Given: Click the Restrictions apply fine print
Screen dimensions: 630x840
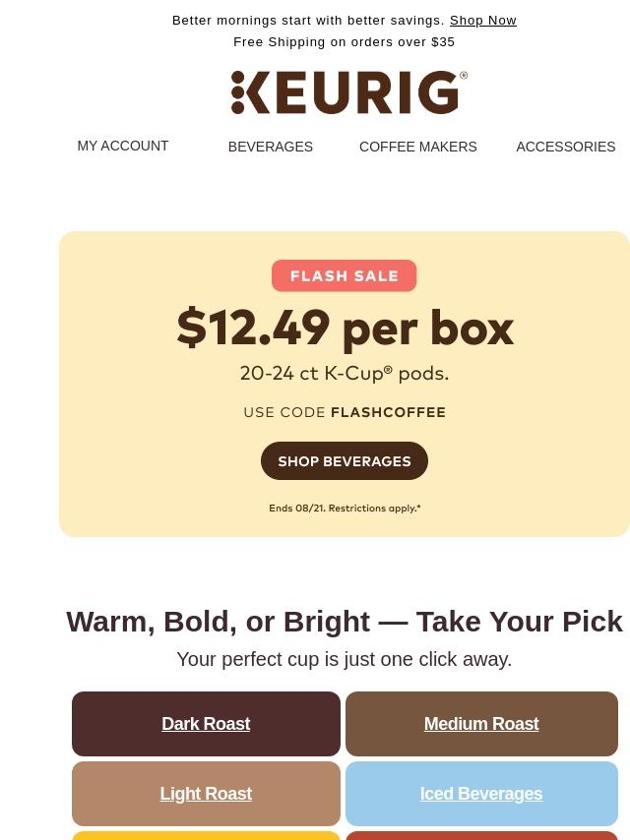Looking at the screenshot, I should 374,508.
